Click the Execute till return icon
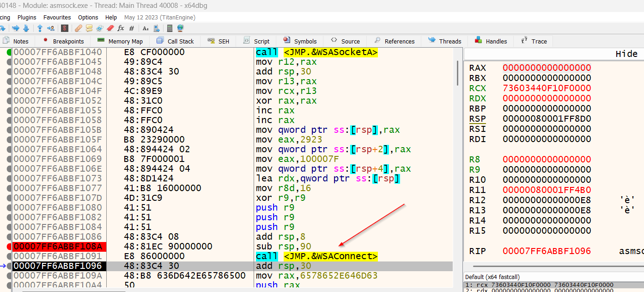 pos(40,28)
